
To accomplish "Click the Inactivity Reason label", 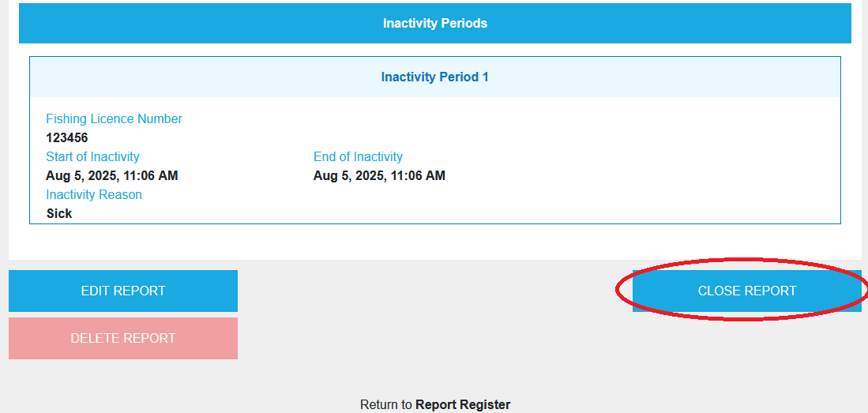I will (94, 194).
